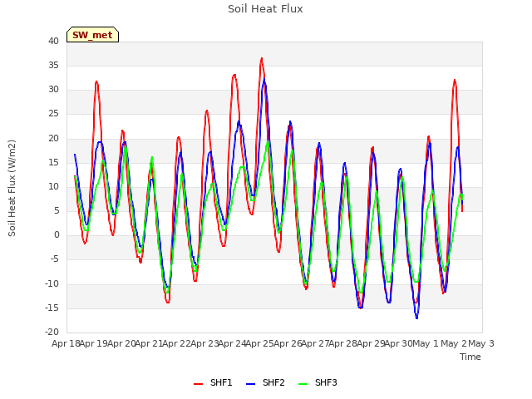The image size is (532, 399).
Task: Click the 40 y-axis tick label
Action: (53, 42)
